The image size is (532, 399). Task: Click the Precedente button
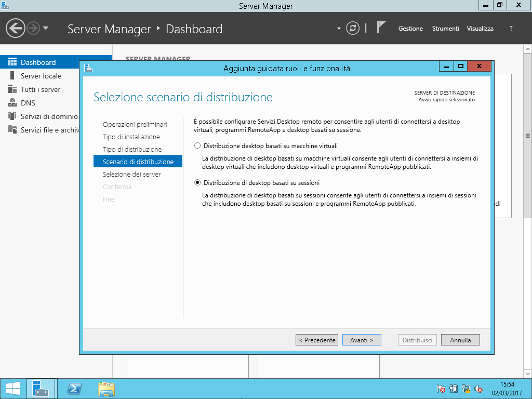click(317, 340)
